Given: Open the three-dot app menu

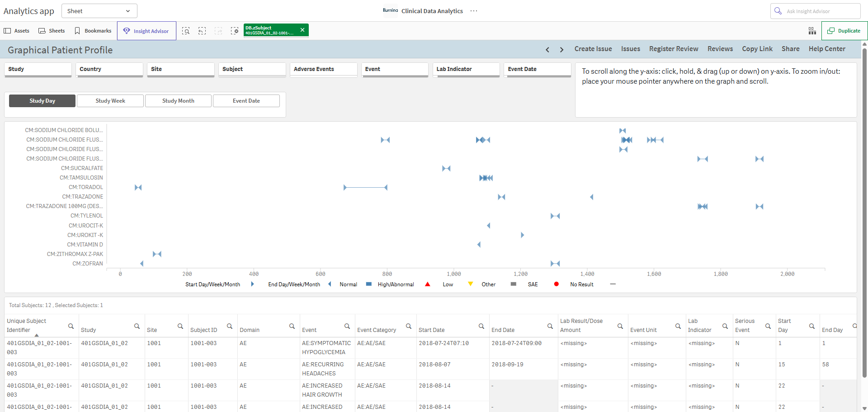Looking at the screenshot, I should pyautogui.click(x=474, y=11).
